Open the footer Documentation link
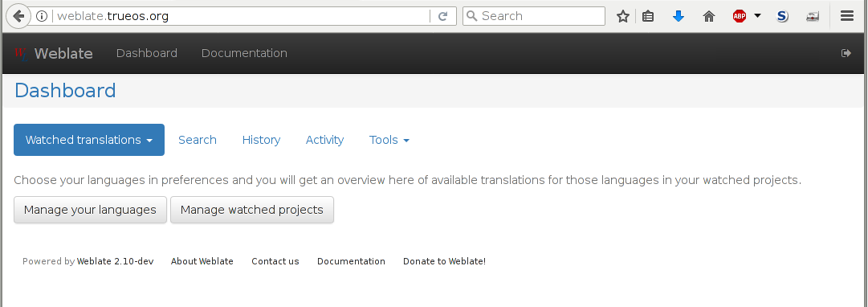 [x=351, y=261]
